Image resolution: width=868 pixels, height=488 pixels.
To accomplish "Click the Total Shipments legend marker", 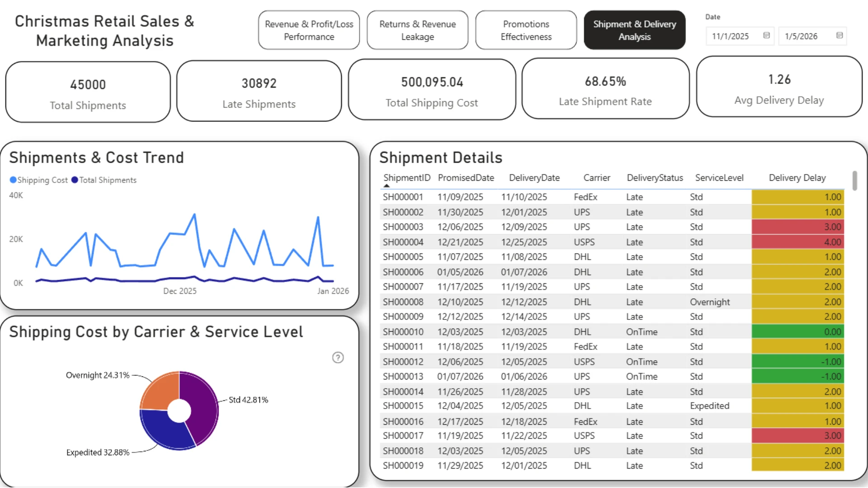I will click(x=75, y=180).
